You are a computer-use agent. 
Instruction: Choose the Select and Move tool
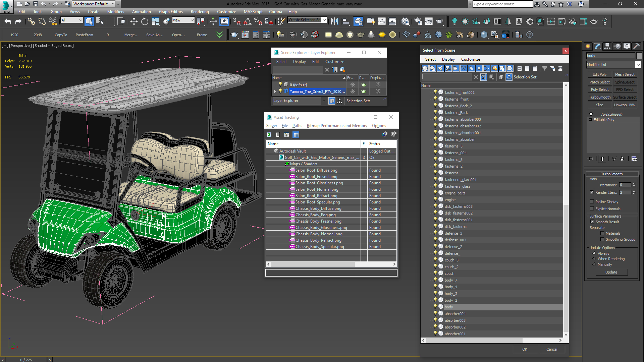pyautogui.click(x=134, y=21)
